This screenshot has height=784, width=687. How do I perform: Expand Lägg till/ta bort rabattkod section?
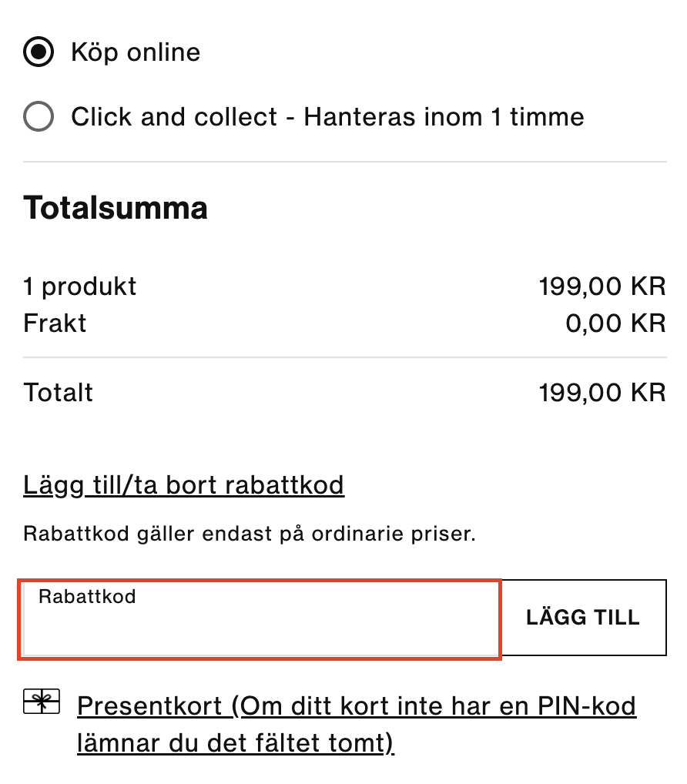tap(183, 485)
